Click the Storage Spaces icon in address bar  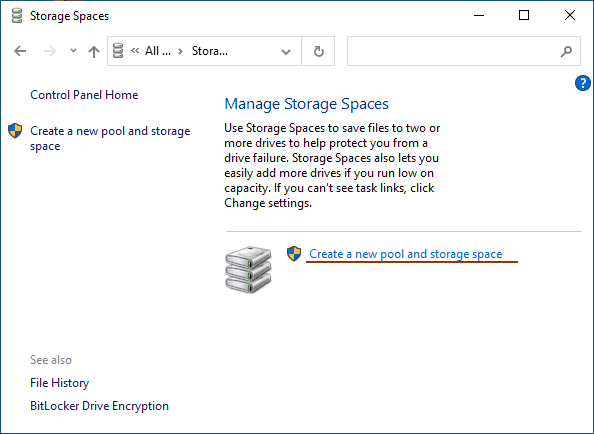tap(118, 51)
